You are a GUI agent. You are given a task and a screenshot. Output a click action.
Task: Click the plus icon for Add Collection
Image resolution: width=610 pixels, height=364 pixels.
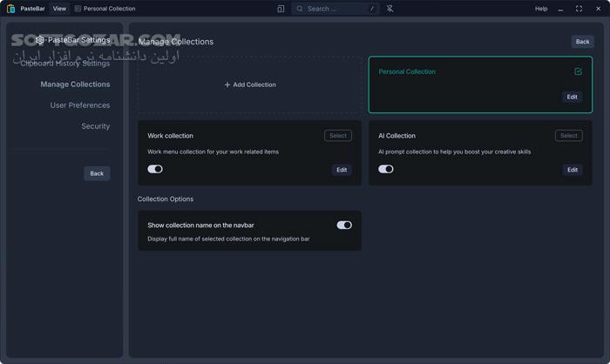tap(227, 85)
